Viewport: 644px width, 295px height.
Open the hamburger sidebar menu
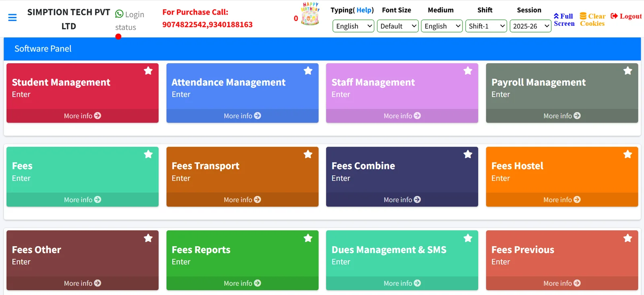click(12, 18)
